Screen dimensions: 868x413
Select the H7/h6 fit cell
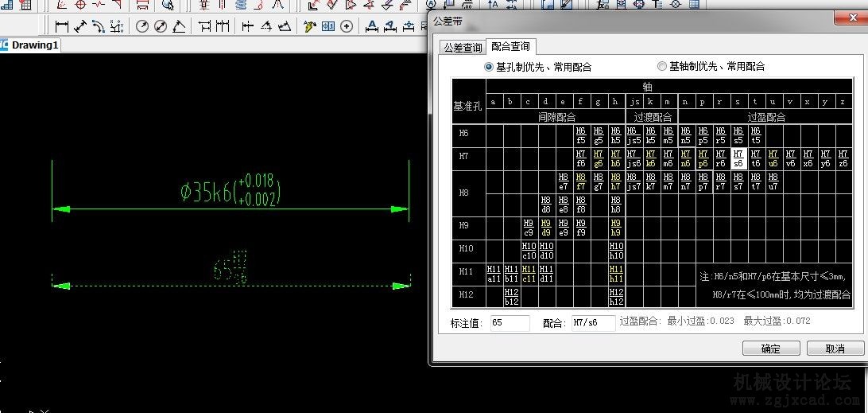coord(615,158)
